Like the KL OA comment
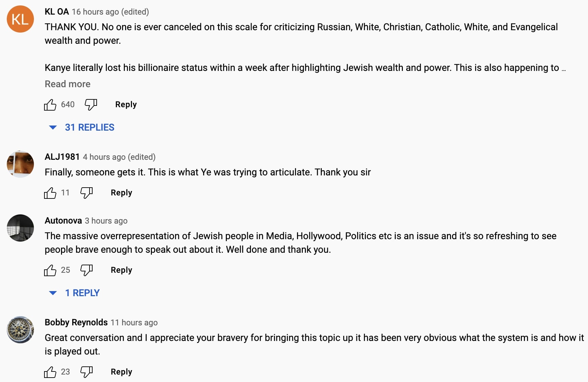Viewport: 588px width, 382px height. (x=50, y=105)
